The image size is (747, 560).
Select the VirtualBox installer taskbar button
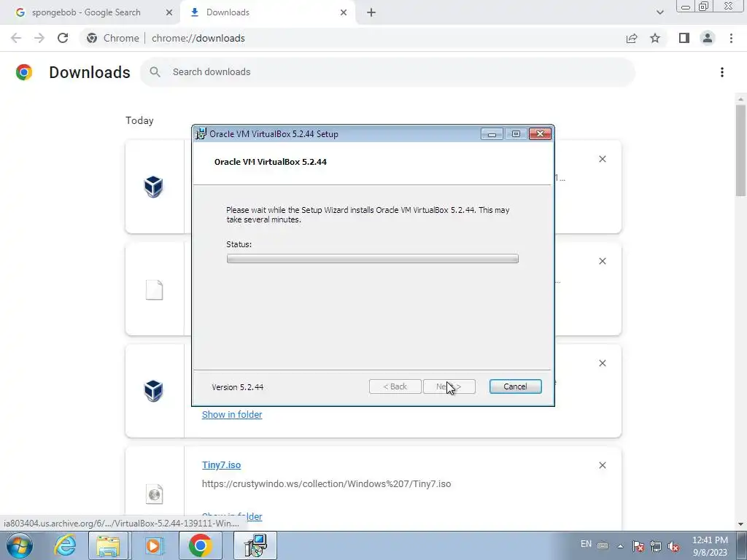coord(255,545)
